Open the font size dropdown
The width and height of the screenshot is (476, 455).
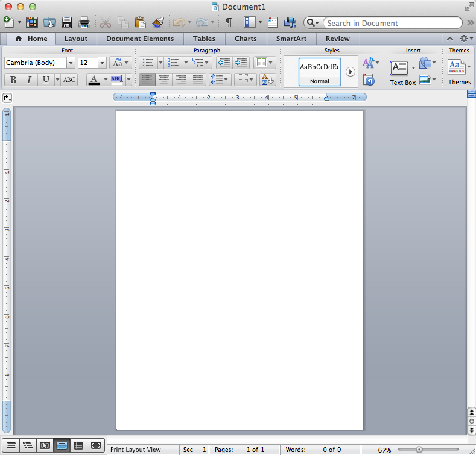pyautogui.click(x=101, y=63)
